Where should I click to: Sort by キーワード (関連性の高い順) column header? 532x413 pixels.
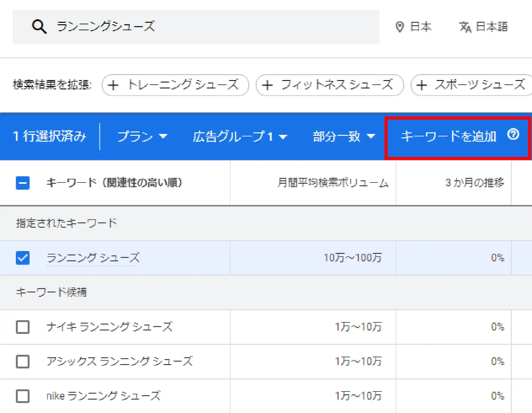coord(114,183)
